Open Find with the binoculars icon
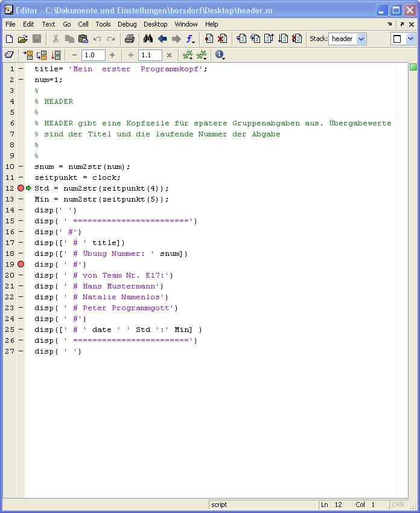 [148, 39]
